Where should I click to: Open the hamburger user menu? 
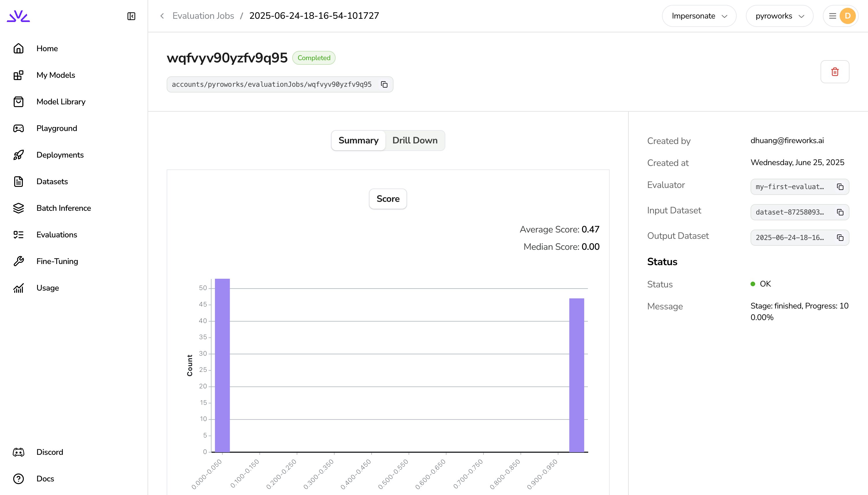(832, 16)
